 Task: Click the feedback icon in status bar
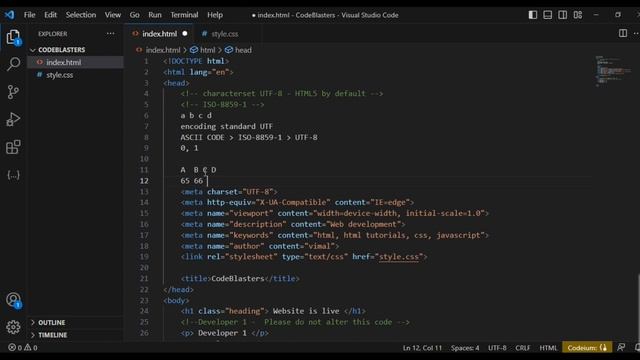click(x=621, y=347)
